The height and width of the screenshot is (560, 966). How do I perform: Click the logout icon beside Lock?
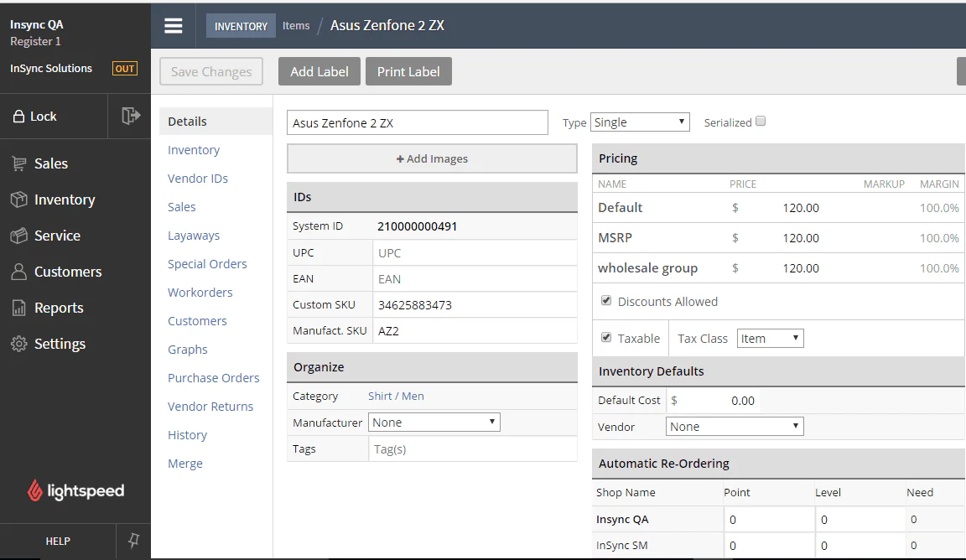[x=130, y=116]
